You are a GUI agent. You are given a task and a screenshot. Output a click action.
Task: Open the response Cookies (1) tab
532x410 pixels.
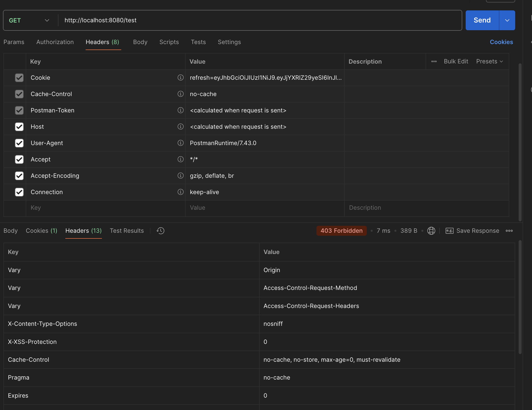(x=41, y=231)
